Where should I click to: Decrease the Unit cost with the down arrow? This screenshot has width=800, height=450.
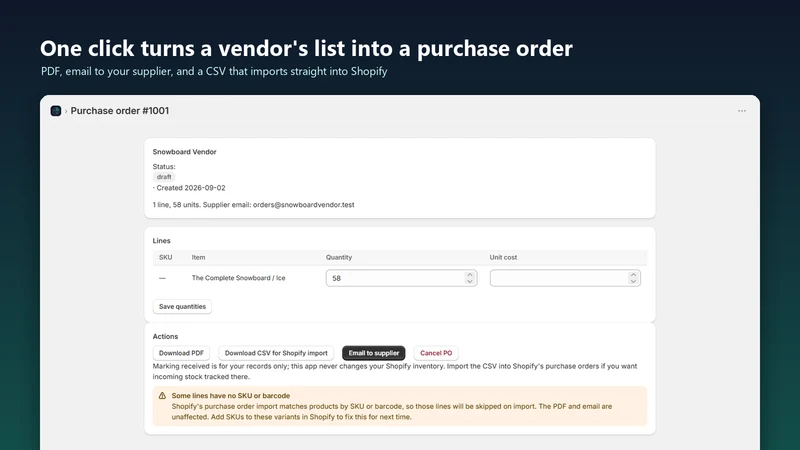[x=633, y=281]
